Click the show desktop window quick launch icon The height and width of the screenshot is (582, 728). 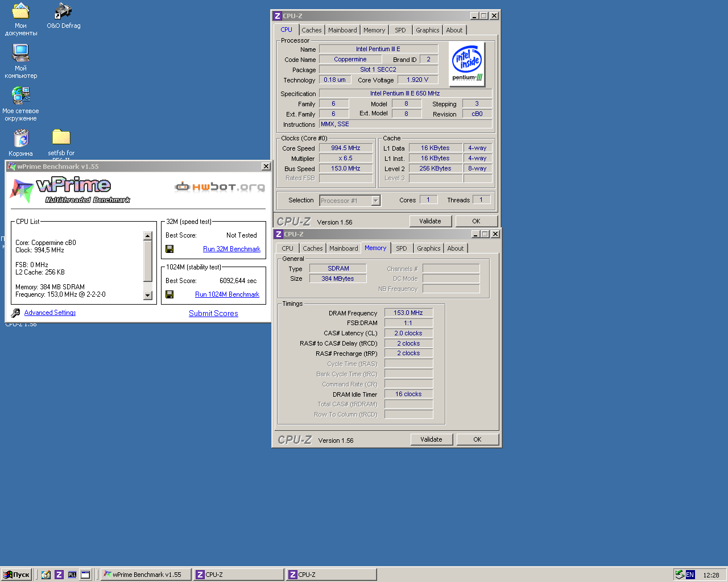coord(85,575)
